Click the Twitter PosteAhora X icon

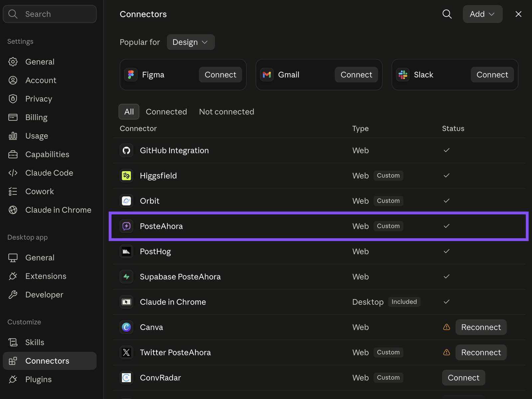click(x=126, y=352)
